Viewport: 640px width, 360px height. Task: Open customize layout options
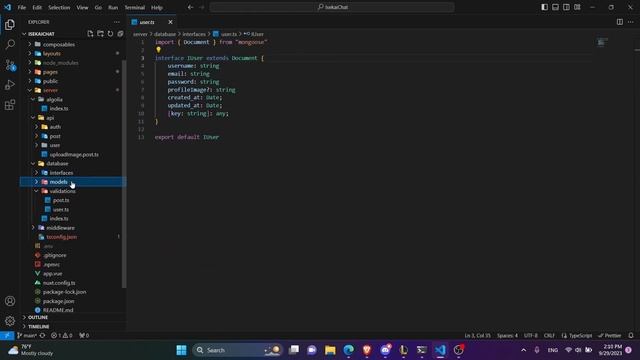click(577, 7)
